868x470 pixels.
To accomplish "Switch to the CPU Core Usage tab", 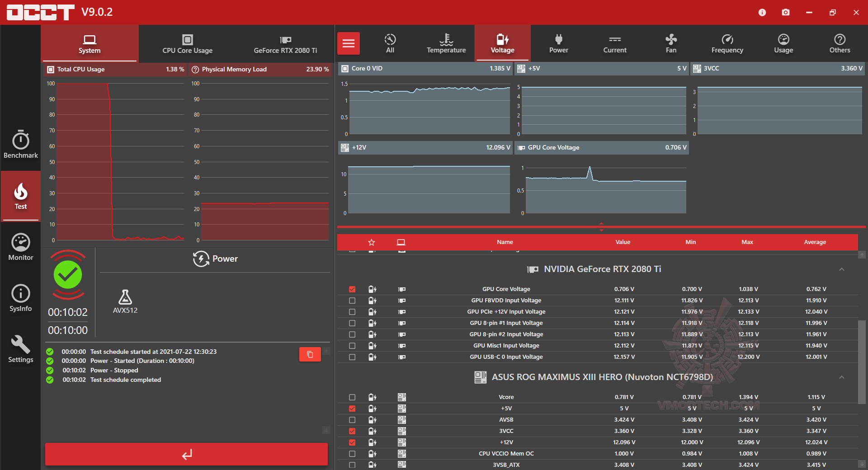I will (x=188, y=43).
